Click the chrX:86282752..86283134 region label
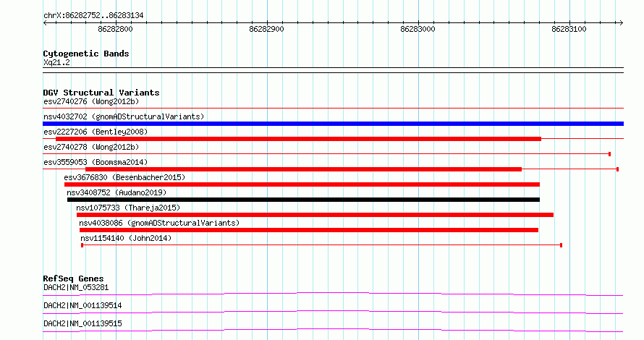The image size is (644, 340). [x=93, y=16]
